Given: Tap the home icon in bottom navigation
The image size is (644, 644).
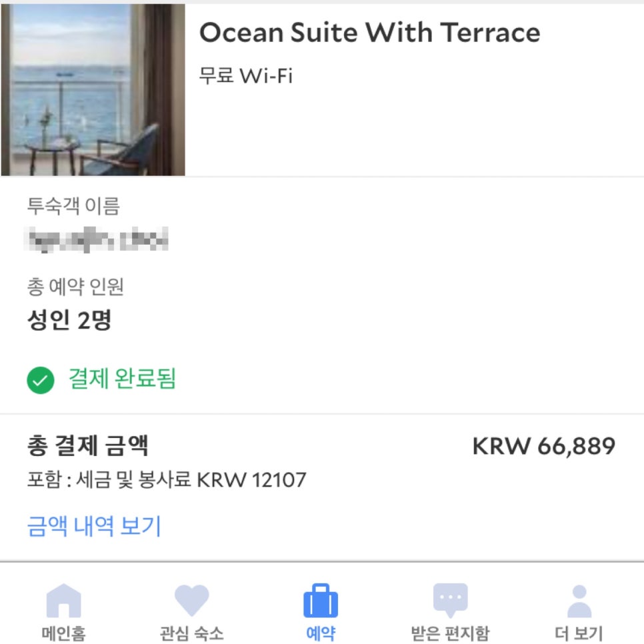Looking at the screenshot, I should 63,601.
